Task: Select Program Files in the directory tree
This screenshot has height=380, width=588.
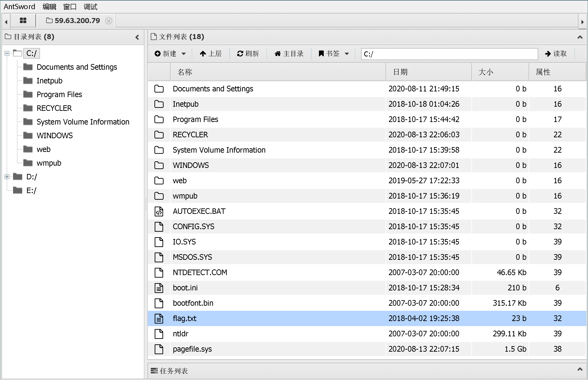Action: click(x=59, y=95)
